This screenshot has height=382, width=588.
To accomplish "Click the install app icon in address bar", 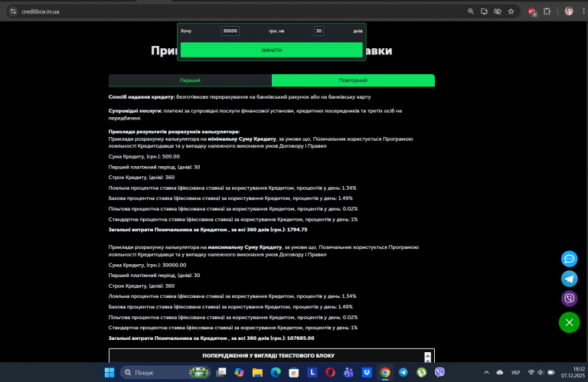I will 484,11.
